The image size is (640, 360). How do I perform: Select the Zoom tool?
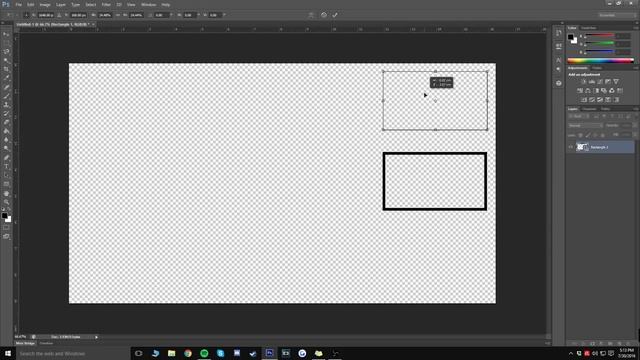pyautogui.click(x=6, y=202)
